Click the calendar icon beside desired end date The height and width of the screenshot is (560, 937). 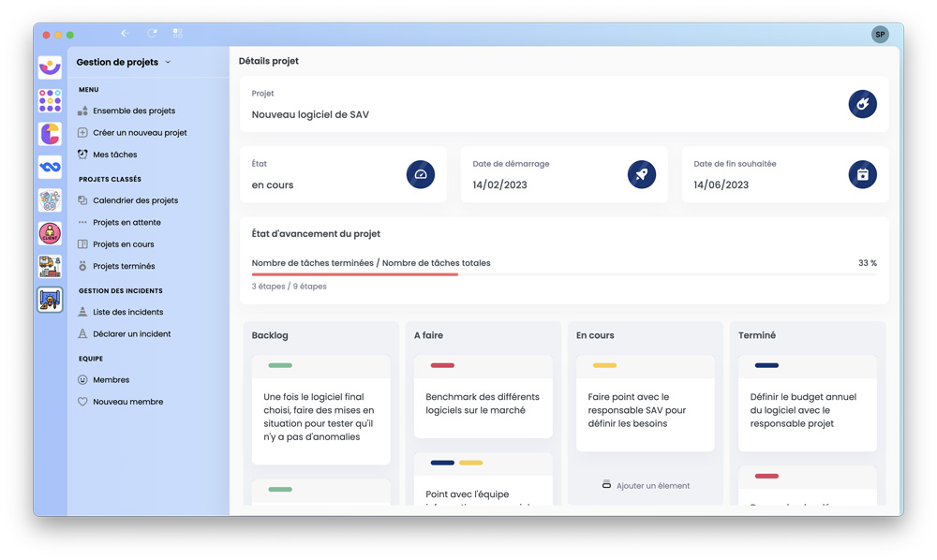(862, 174)
